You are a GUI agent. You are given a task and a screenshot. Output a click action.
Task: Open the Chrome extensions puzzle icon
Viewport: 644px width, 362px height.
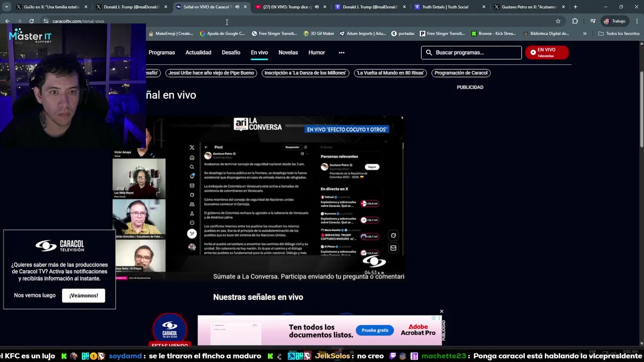point(575,21)
